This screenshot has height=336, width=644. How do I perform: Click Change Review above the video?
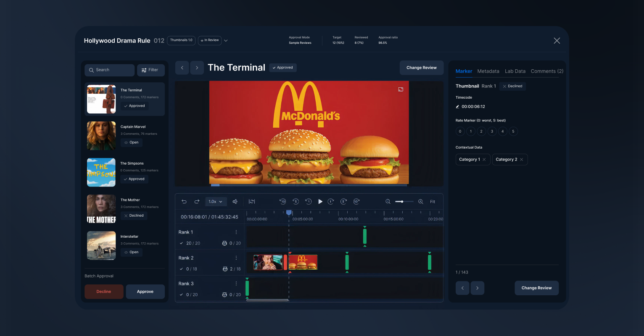coord(422,68)
